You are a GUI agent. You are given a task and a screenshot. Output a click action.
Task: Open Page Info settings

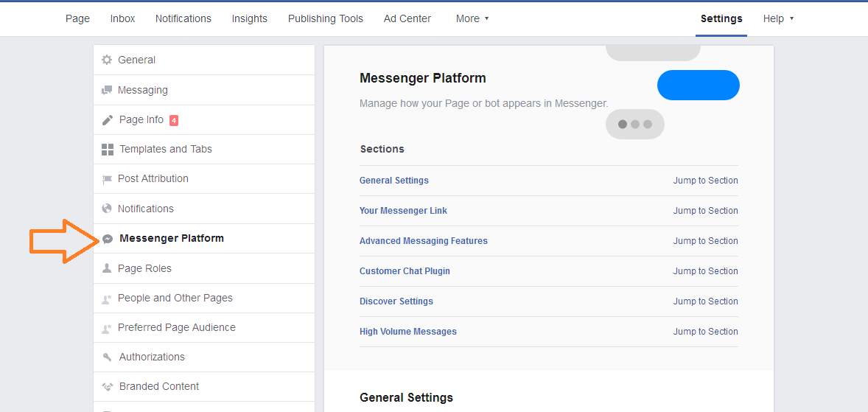[x=204, y=119]
